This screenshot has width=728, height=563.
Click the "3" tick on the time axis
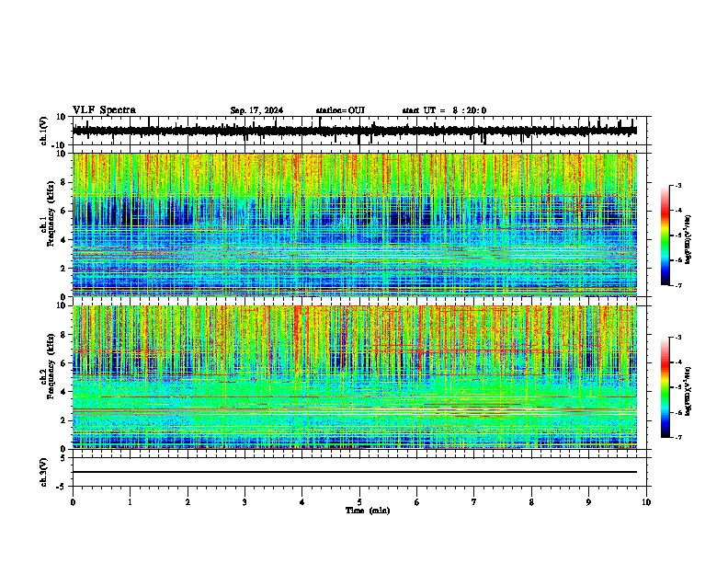click(x=245, y=502)
